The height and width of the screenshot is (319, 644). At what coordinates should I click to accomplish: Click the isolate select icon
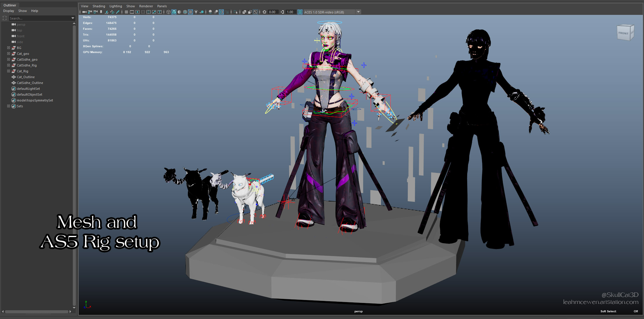pyautogui.click(x=235, y=12)
